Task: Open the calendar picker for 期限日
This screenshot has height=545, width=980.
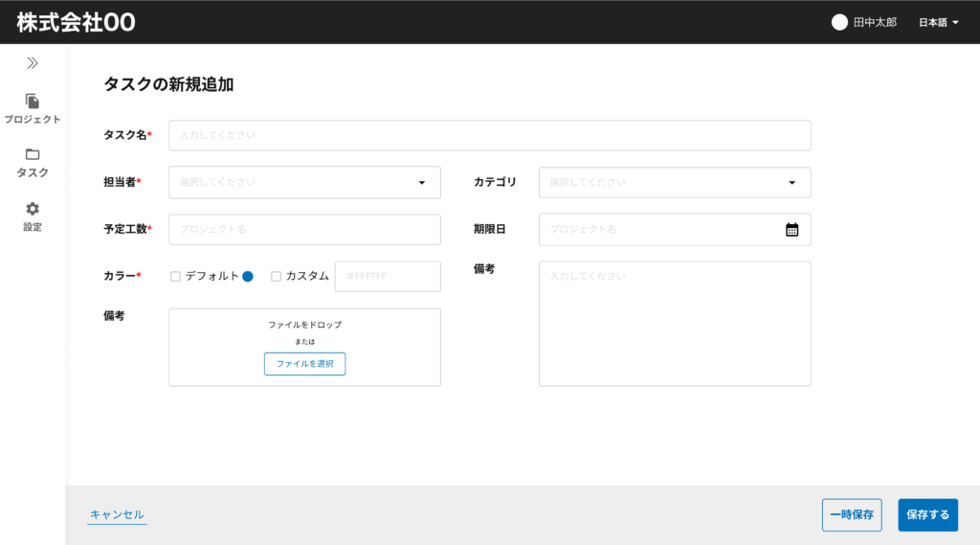Action: pos(791,230)
